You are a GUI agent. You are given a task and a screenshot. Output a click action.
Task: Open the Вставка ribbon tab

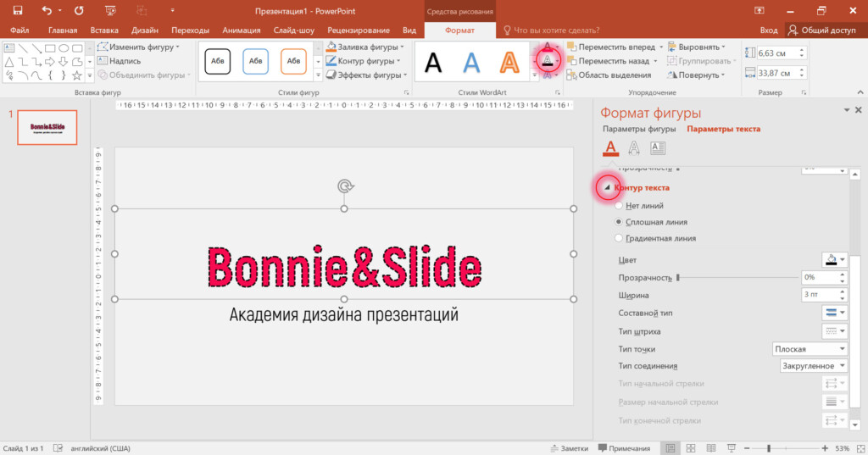click(103, 30)
